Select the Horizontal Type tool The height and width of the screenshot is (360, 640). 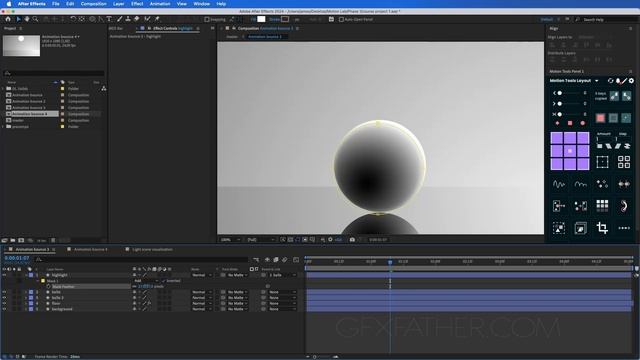(x=109, y=19)
